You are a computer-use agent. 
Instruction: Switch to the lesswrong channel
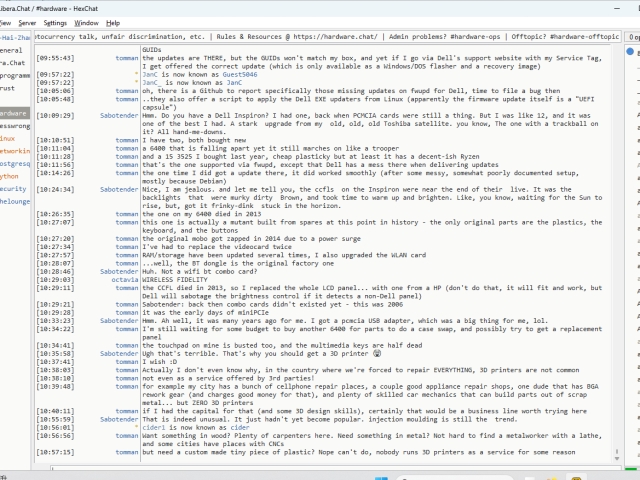pyautogui.click(x=15, y=126)
